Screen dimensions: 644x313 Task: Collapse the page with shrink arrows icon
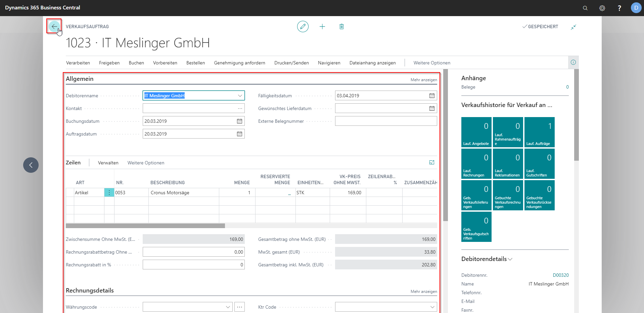click(x=573, y=27)
